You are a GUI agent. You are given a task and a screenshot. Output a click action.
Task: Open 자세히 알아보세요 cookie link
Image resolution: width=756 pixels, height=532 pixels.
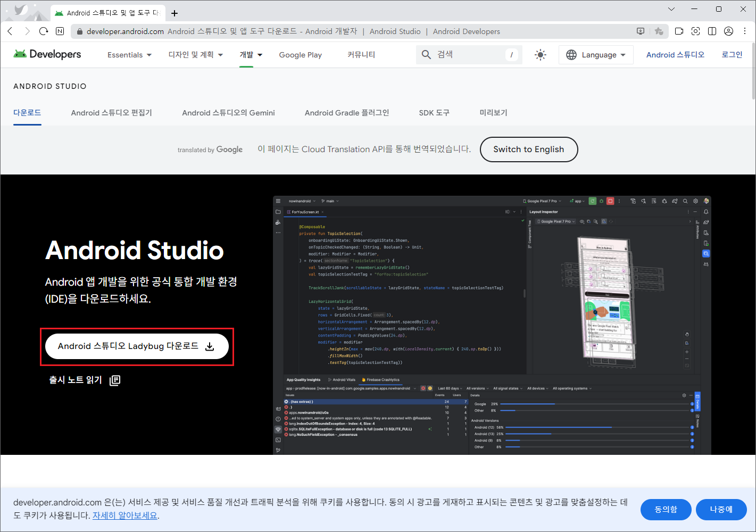pyautogui.click(x=125, y=516)
